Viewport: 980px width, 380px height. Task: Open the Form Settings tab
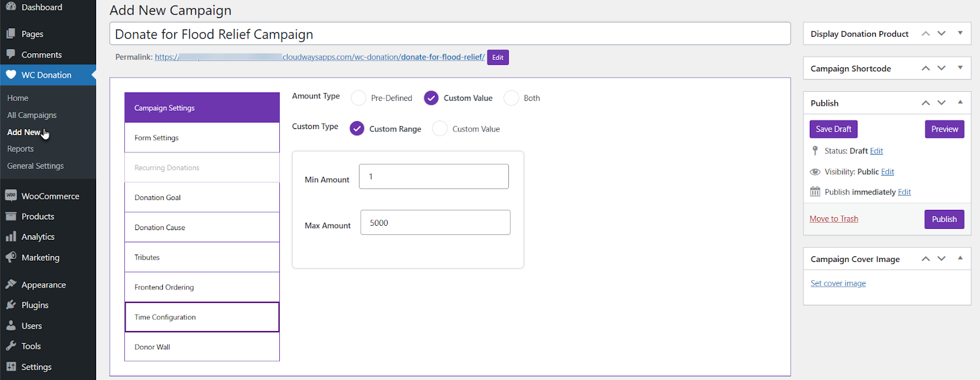coord(202,138)
